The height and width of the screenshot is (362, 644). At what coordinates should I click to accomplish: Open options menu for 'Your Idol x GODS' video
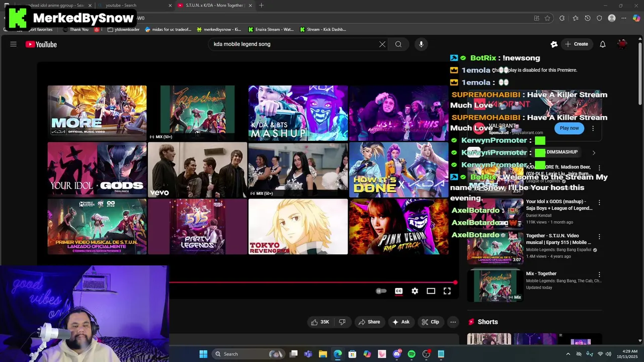pyautogui.click(x=599, y=202)
